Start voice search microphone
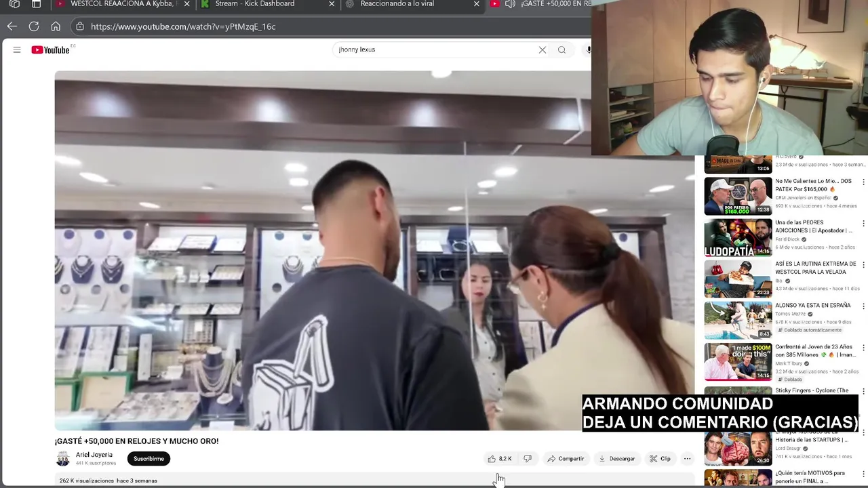 [588, 49]
